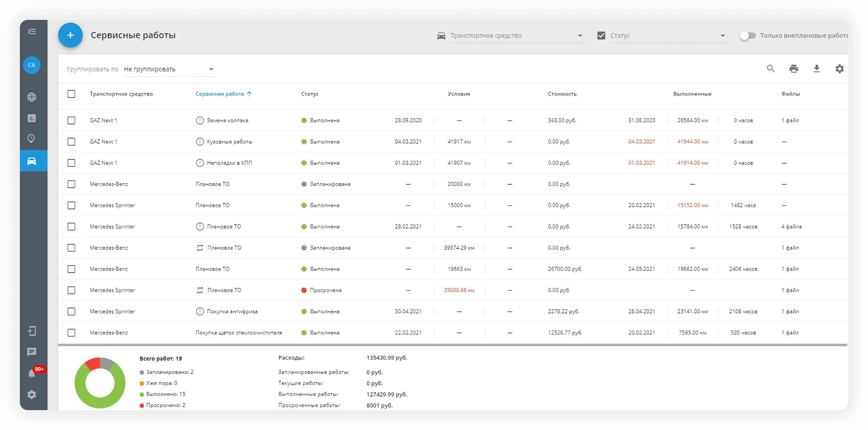Click the red 04.03.2021 completed date
Image resolution: width=868 pixels, height=430 pixels.
(642, 142)
